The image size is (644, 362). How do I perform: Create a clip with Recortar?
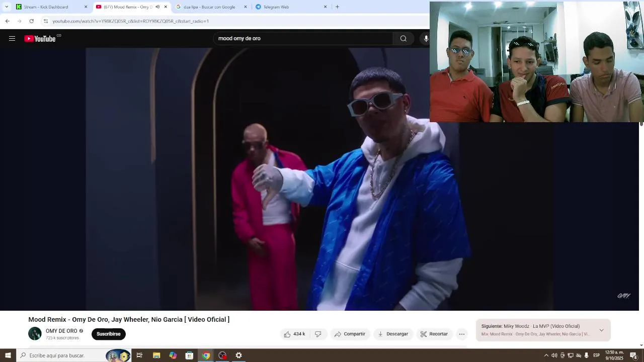click(x=434, y=334)
